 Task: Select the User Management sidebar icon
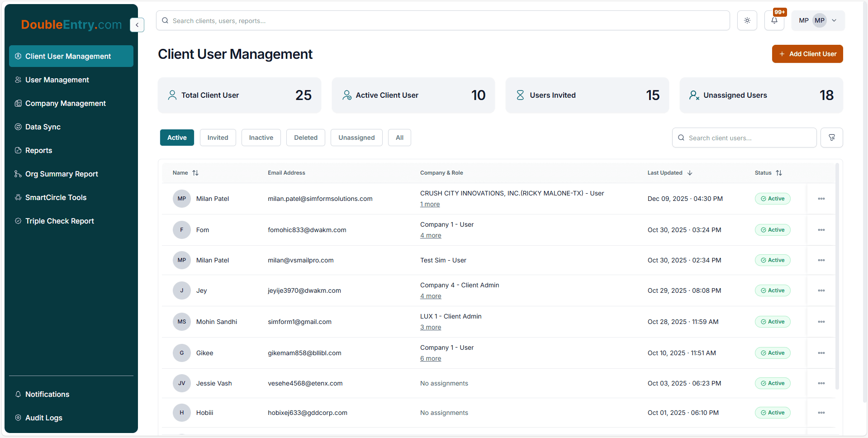coord(18,80)
